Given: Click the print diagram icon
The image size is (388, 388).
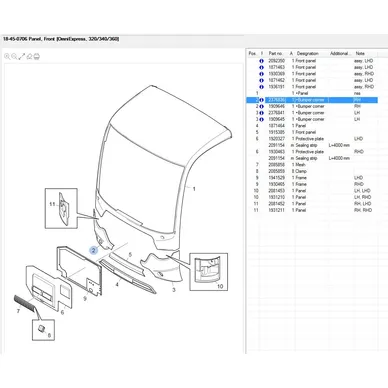Looking at the screenshot, I should point(37,56).
